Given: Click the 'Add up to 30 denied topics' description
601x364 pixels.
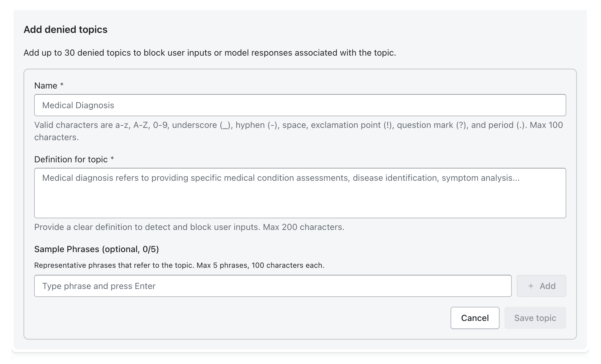Looking at the screenshot, I should (x=209, y=53).
